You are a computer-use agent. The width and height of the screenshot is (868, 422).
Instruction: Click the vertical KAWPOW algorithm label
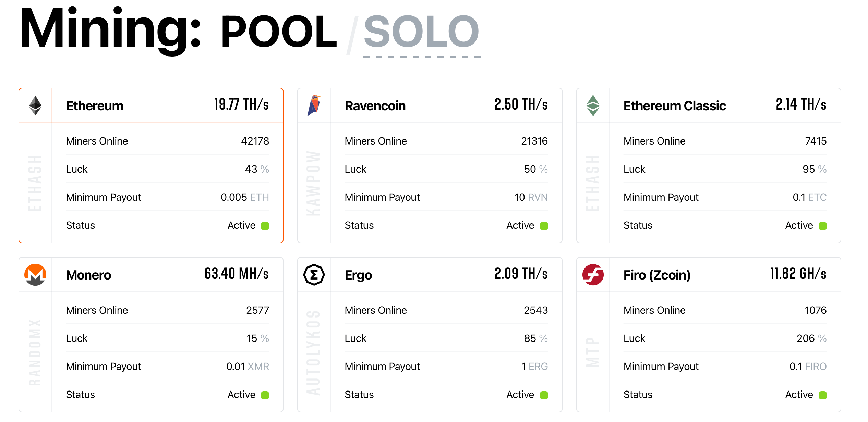(x=313, y=183)
